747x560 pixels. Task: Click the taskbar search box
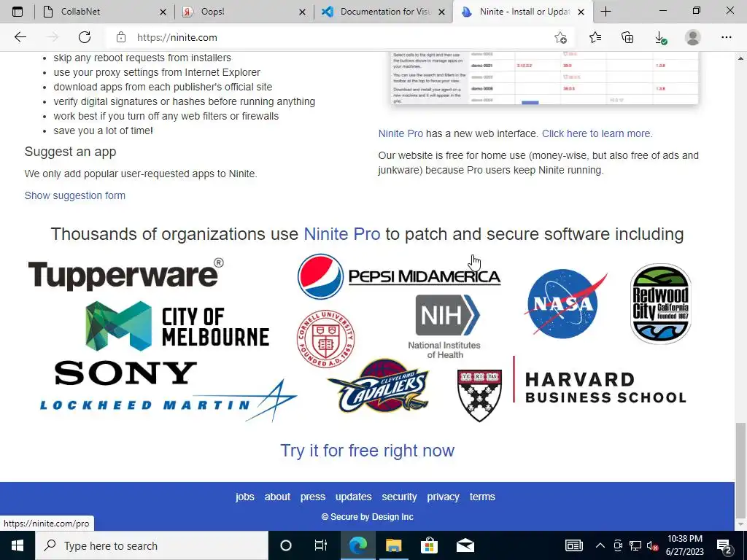[x=152, y=545]
